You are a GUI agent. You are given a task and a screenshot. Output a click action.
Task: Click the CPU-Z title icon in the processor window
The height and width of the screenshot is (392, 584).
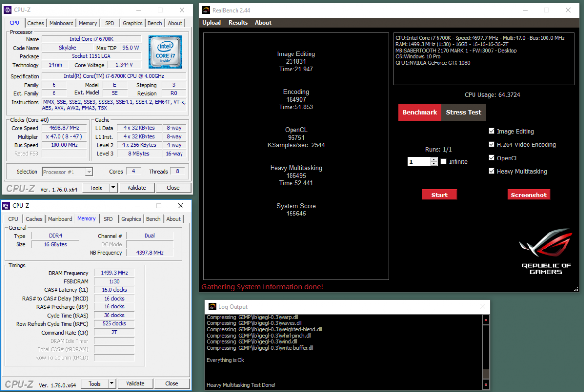8,10
